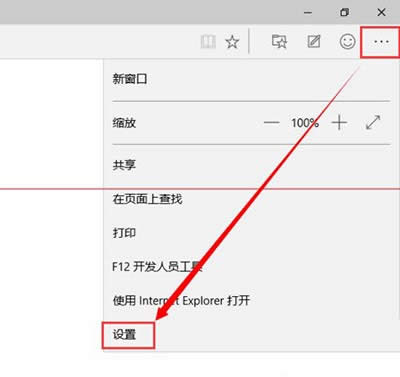Make a Web Note with pen icon

point(314,42)
